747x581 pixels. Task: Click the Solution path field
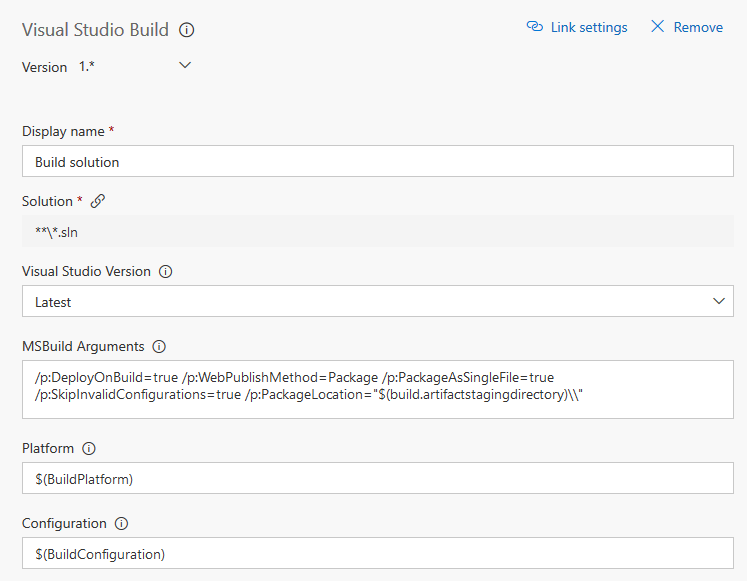click(x=377, y=231)
